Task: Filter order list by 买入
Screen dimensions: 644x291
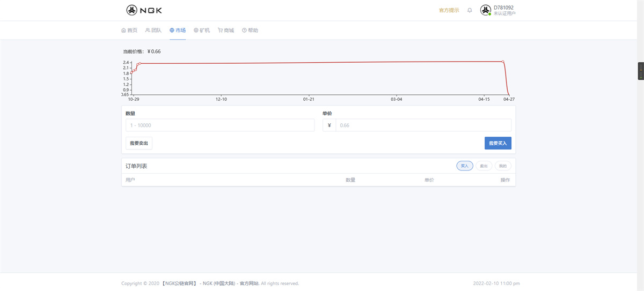Action: [x=465, y=166]
